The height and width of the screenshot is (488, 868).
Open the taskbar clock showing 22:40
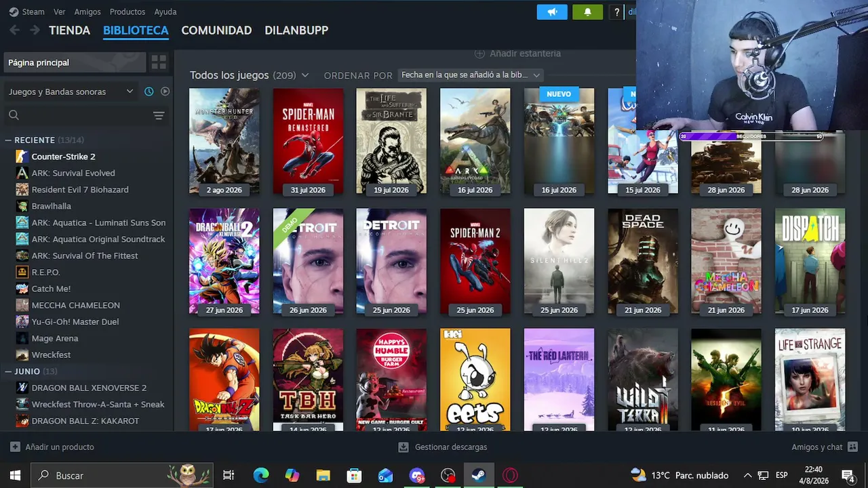pos(813,475)
